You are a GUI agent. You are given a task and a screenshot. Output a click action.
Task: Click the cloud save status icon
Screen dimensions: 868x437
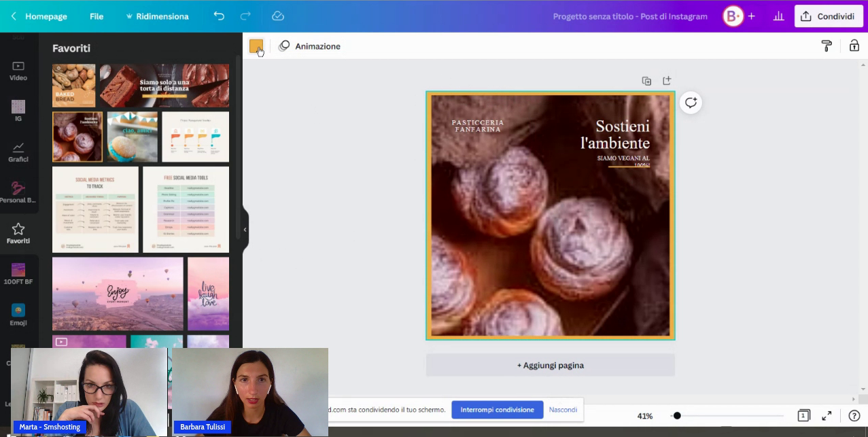(x=277, y=16)
